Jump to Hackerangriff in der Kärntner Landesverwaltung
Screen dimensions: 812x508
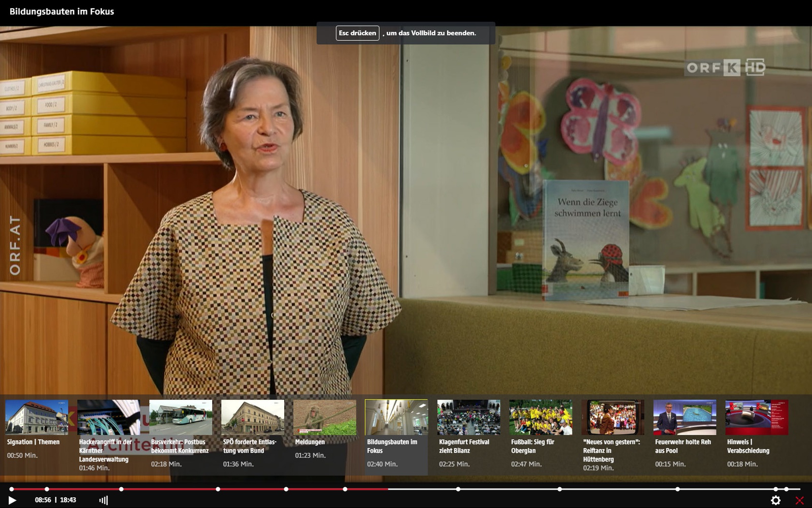(x=109, y=417)
